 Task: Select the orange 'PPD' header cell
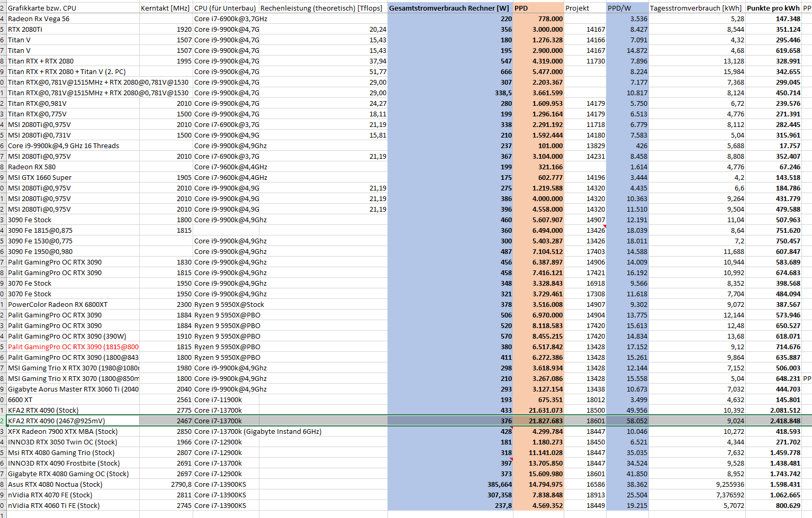[x=538, y=8]
